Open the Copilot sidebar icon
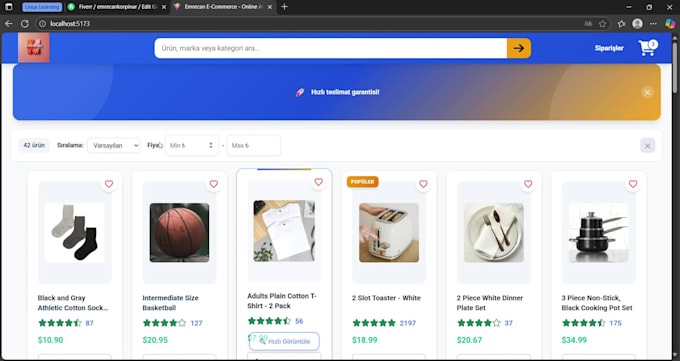680x361 pixels. [x=670, y=24]
